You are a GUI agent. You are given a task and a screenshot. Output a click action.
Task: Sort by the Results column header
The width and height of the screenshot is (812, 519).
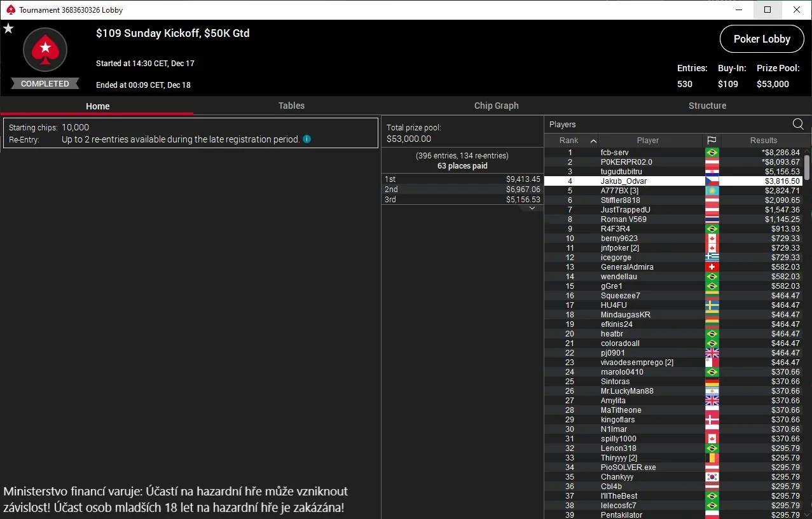pos(763,141)
